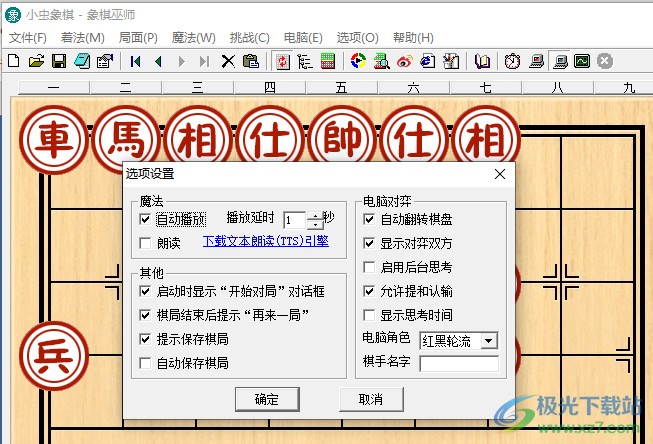Open the 文件(F) menu

pyautogui.click(x=28, y=38)
